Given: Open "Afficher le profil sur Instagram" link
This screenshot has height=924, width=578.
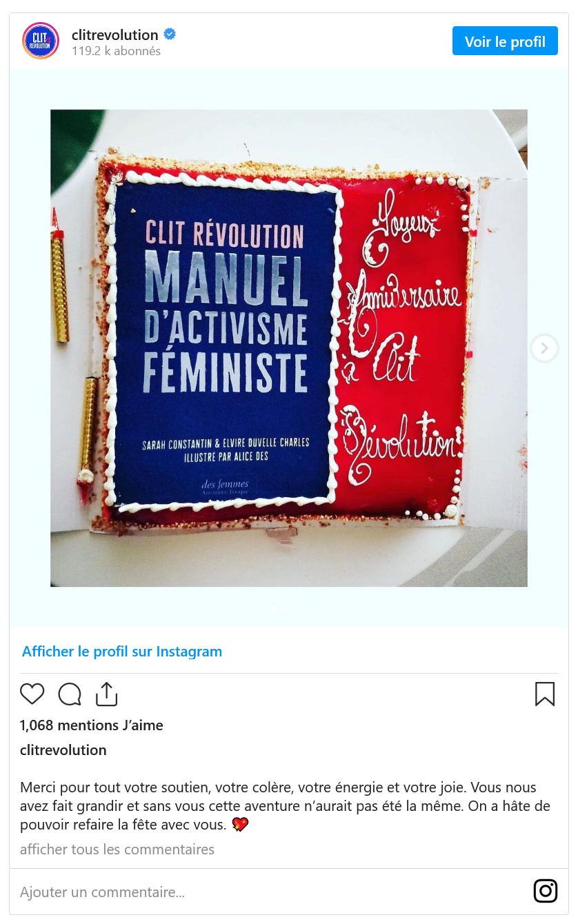Looking at the screenshot, I should click(x=122, y=652).
